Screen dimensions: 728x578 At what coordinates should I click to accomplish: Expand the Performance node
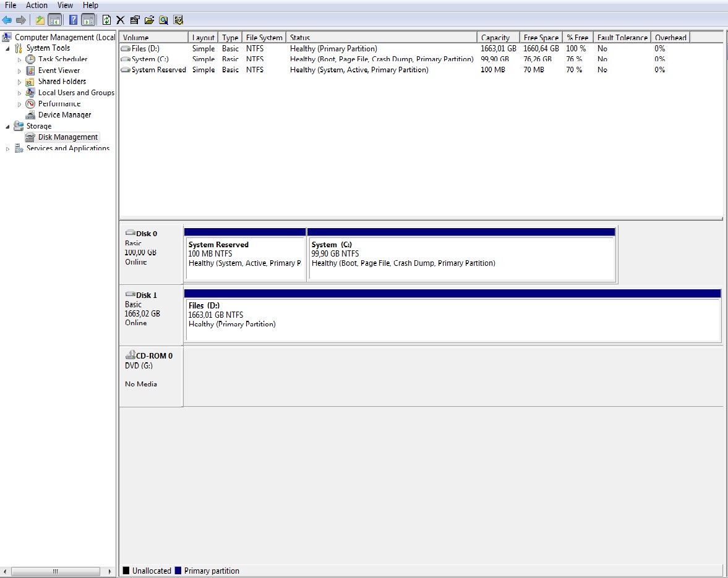[x=19, y=104]
